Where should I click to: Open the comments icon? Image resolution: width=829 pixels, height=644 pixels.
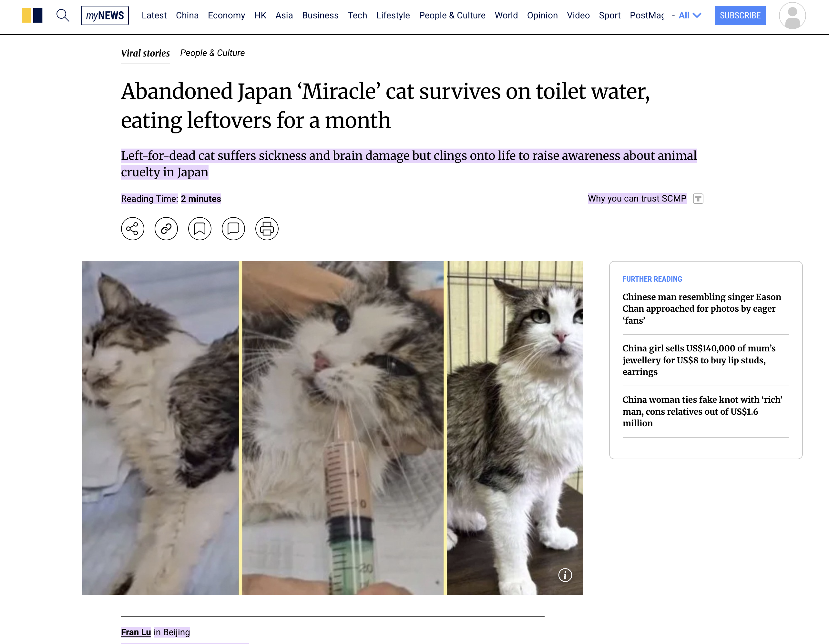point(233,229)
